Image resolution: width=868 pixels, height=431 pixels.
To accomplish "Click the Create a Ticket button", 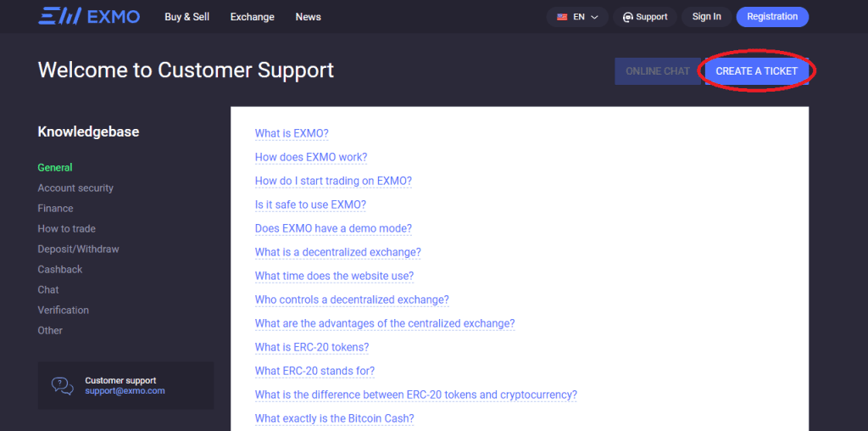I will click(756, 71).
